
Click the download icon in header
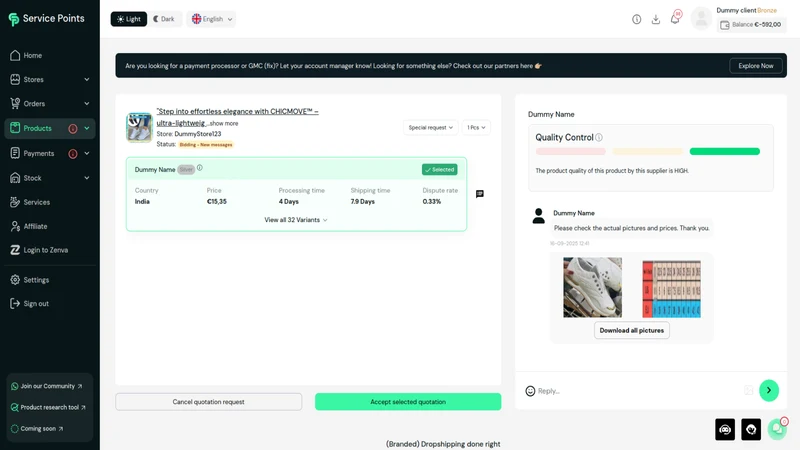pos(656,19)
